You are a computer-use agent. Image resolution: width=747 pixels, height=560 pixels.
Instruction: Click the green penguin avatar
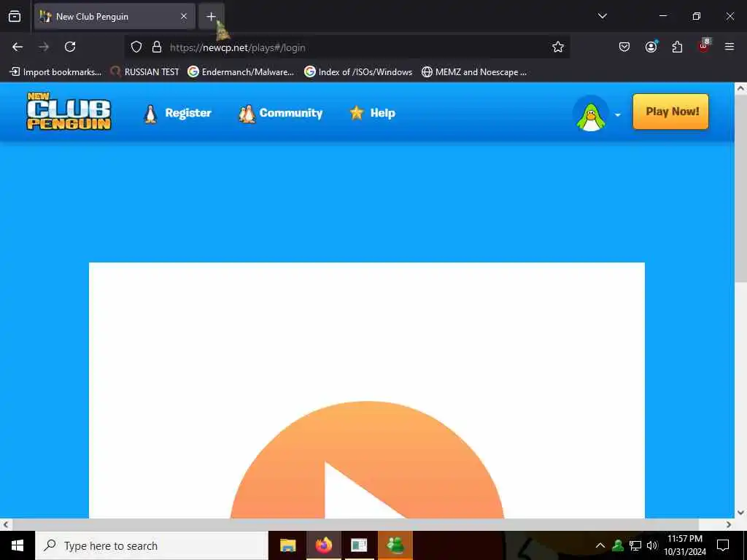pos(591,114)
